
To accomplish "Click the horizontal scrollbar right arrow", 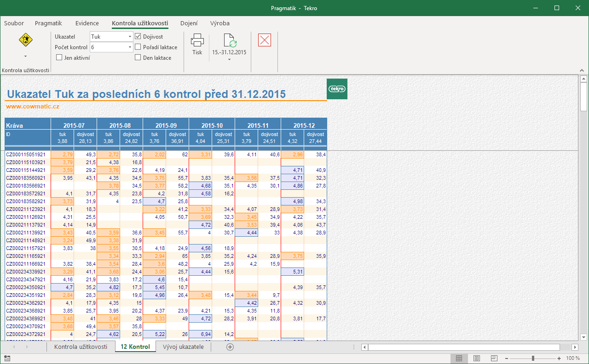I will coord(575,347).
